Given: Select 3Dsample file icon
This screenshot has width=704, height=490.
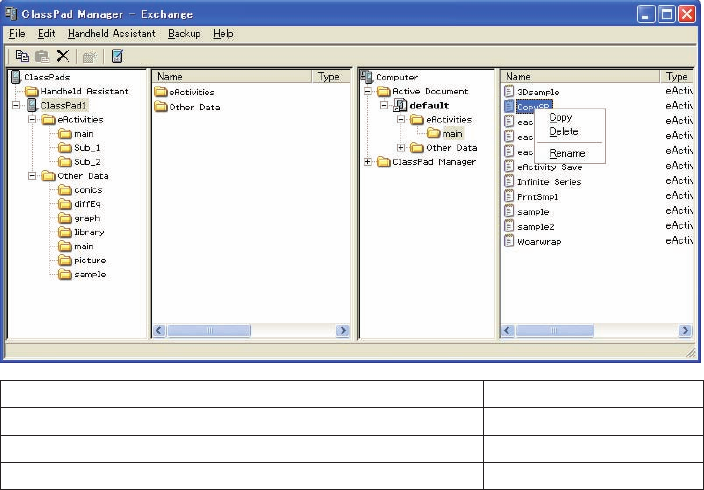Looking at the screenshot, I should point(509,92).
